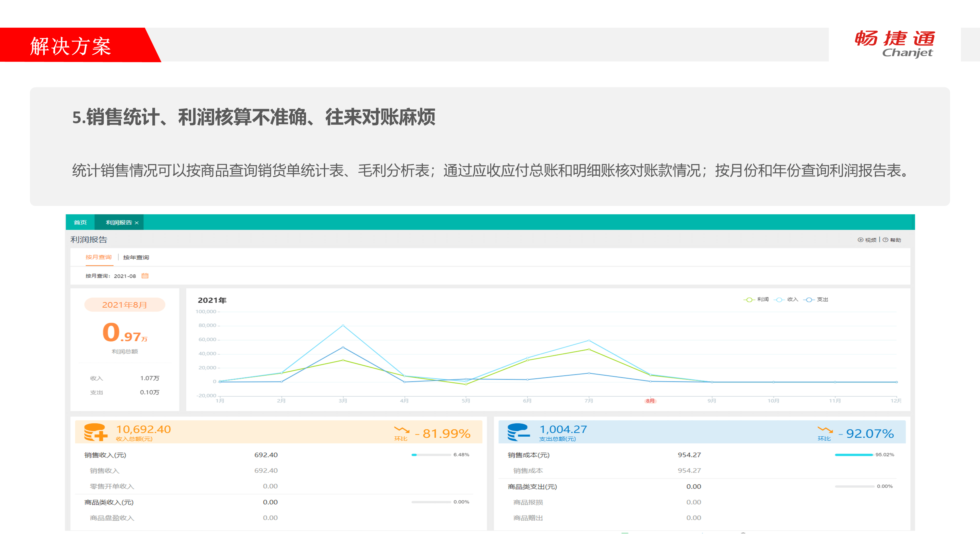Open the 2021-08 month picker field
The width and height of the screenshot is (980, 551).
(125, 276)
